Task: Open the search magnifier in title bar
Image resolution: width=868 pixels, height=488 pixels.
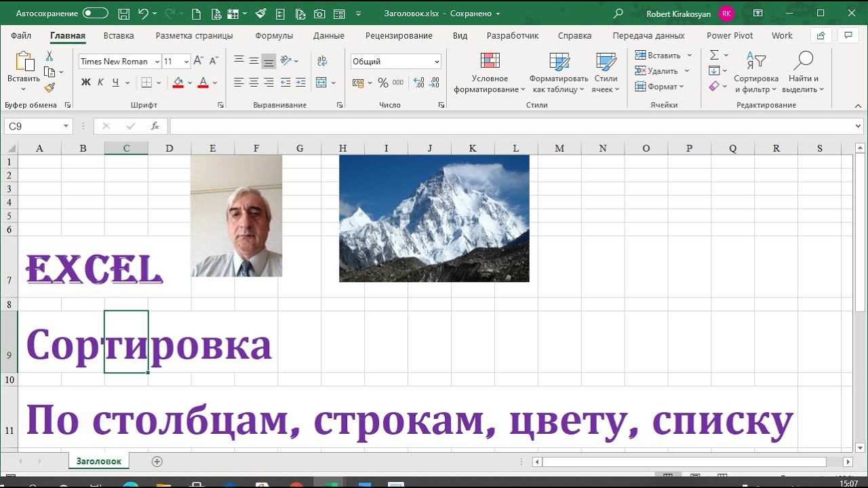Action: pyautogui.click(x=618, y=14)
